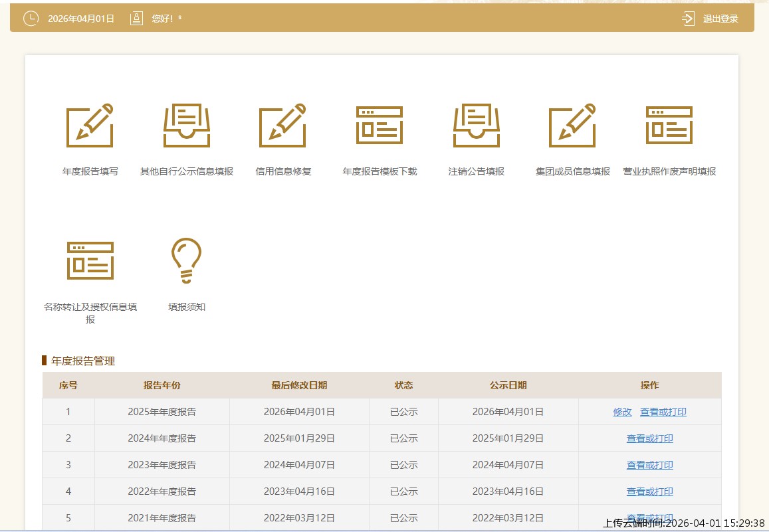Click the 其他自行公示信息填报 inbox icon
Screen dimensions: 769x532
(187, 126)
